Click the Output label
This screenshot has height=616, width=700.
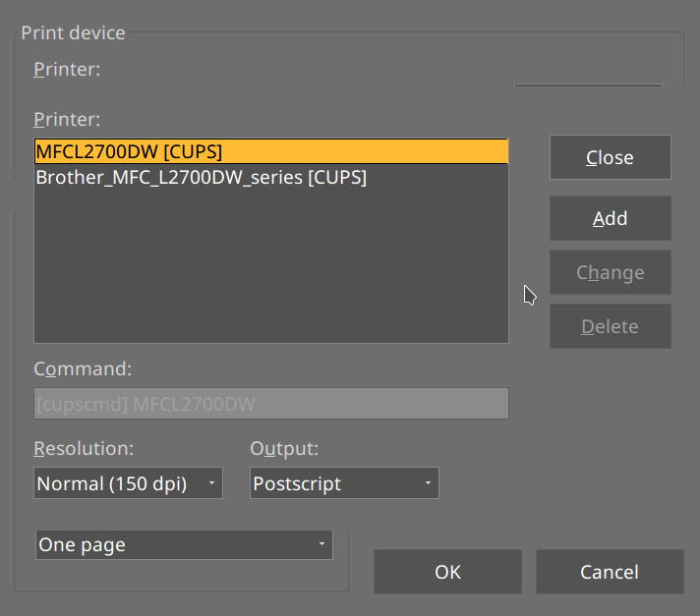[284, 449]
